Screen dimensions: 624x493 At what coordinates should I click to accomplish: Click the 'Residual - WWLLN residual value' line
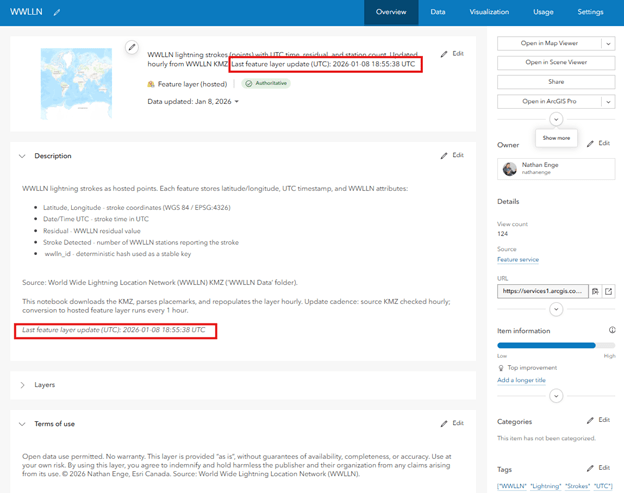coord(92,231)
